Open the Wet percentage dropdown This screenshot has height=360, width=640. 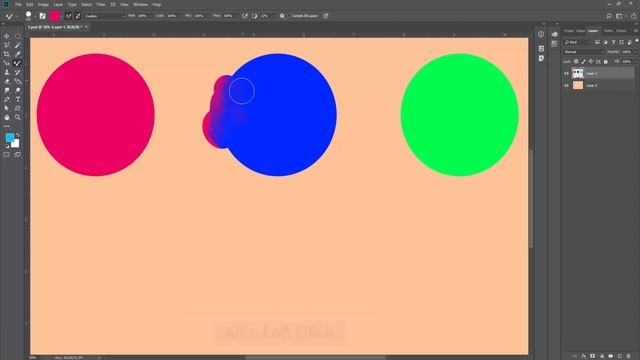pos(151,16)
